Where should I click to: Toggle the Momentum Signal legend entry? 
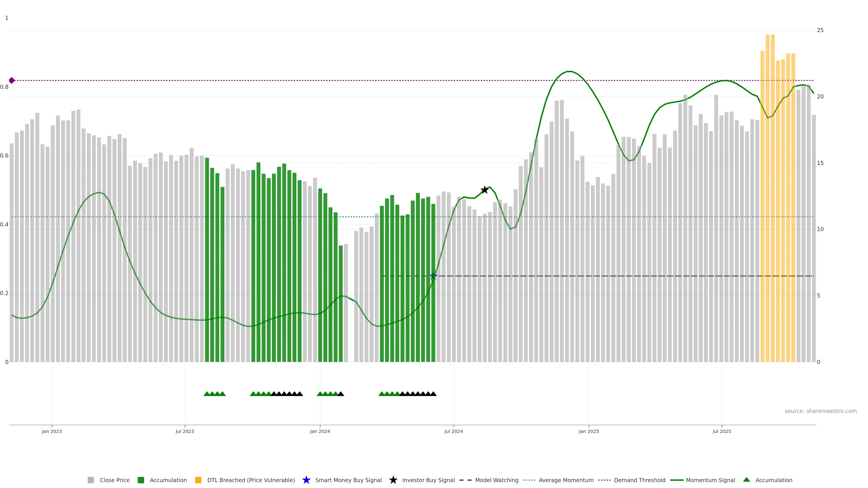click(710, 480)
